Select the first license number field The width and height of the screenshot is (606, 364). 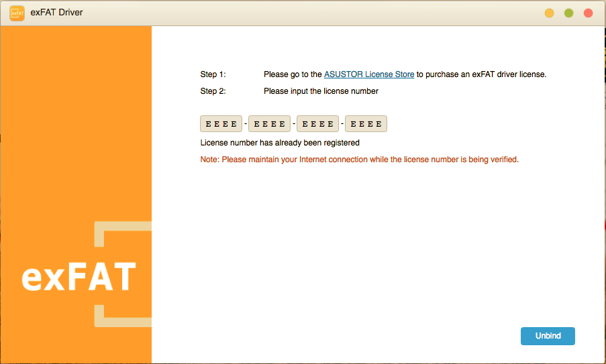point(221,124)
